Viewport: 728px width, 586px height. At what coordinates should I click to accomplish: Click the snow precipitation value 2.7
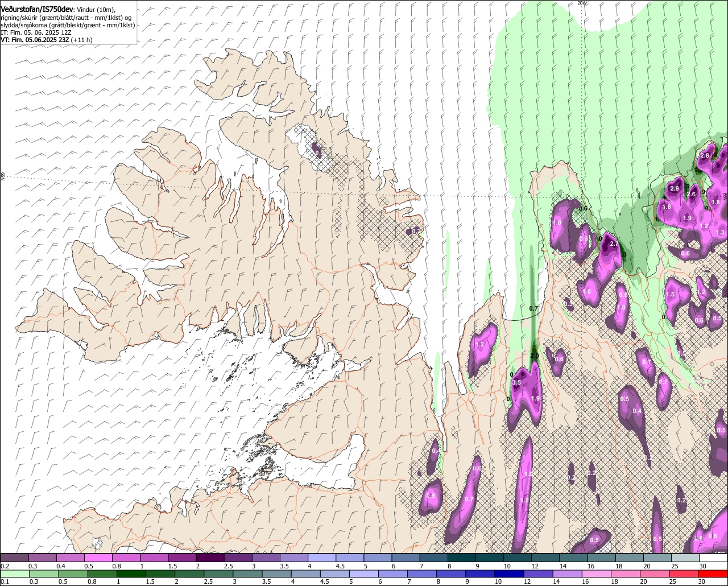(x=614, y=244)
